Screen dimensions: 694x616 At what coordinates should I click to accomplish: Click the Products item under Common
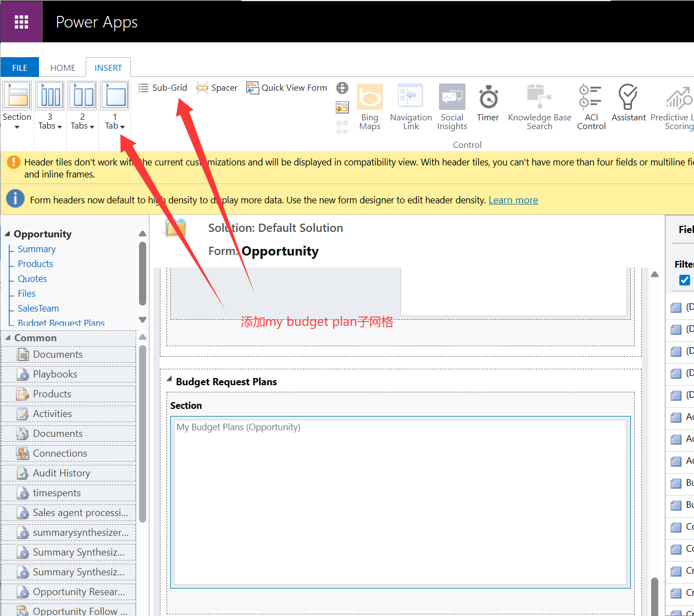click(69, 394)
